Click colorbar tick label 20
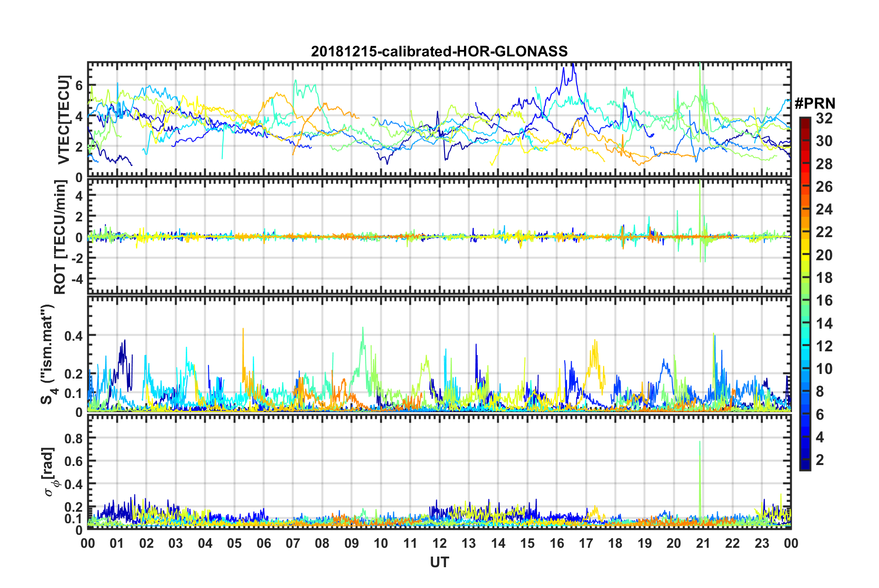 pyautogui.click(x=824, y=255)
